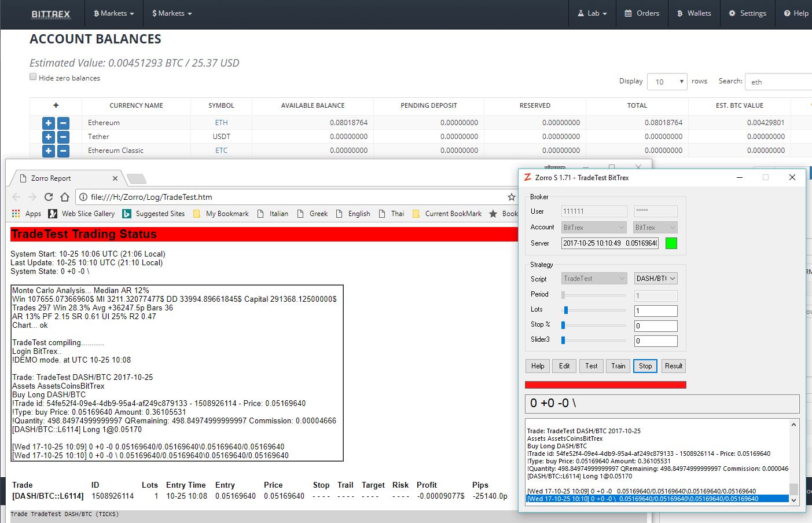Viewport: 812px width, 523px height.
Task: Click the Zorro Test button
Action: pyautogui.click(x=591, y=366)
